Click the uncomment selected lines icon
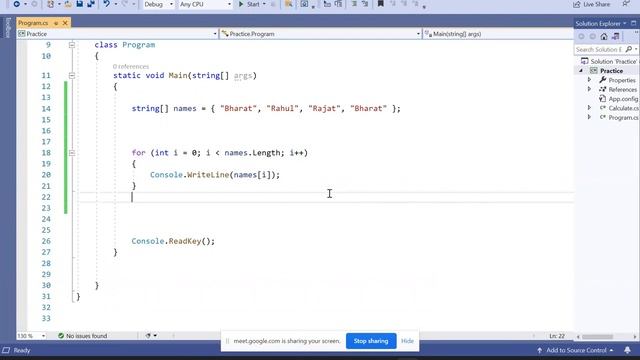The height and width of the screenshot is (360, 640). [365, 4]
